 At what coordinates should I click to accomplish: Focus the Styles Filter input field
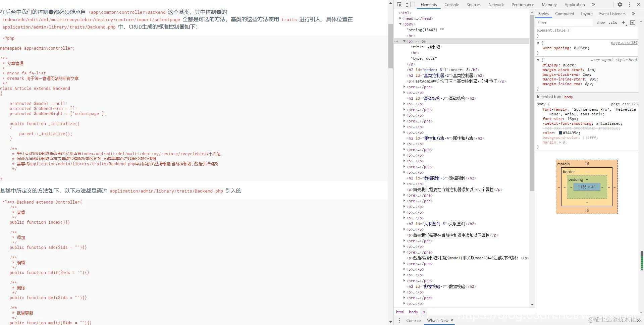pyautogui.click(x=564, y=22)
